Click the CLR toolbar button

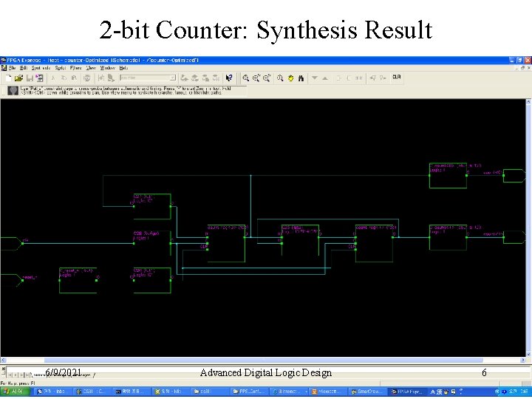(x=397, y=77)
